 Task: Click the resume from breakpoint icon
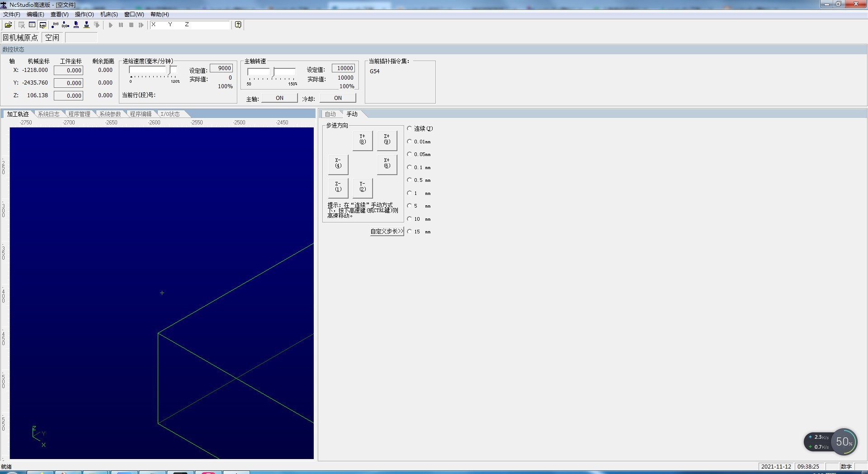pyautogui.click(x=141, y=25)
